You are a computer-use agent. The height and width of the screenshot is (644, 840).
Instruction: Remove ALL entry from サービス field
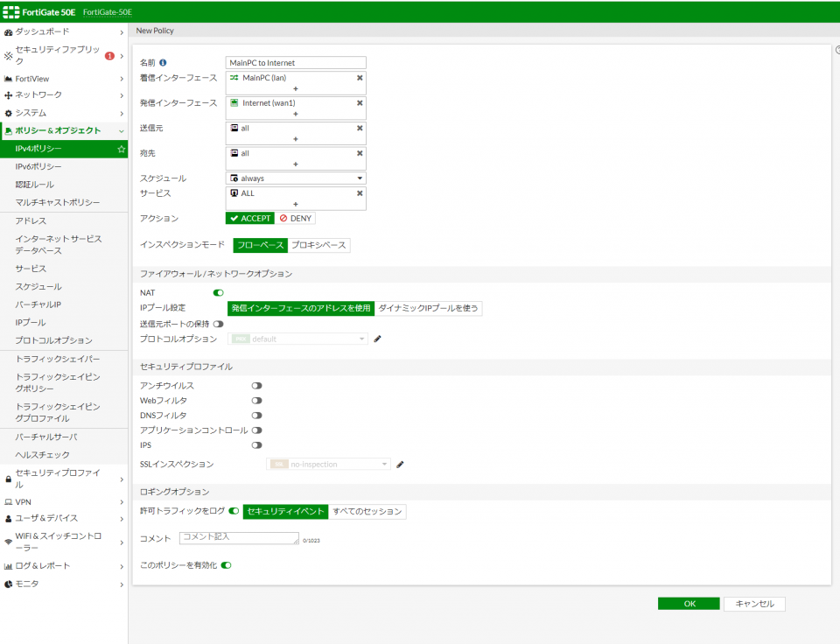pyautogui.click(x=360, y=193)
